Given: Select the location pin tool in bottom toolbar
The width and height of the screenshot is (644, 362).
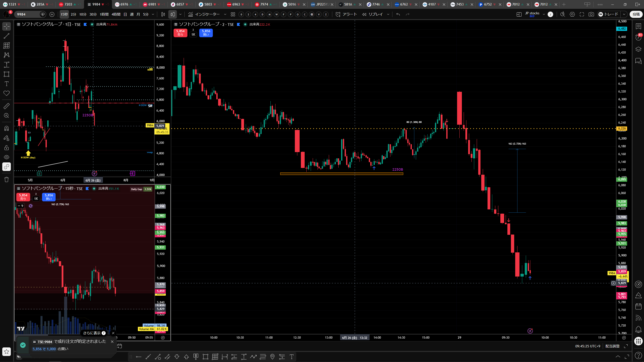Looking at the screenshot, I should (x=272, y=357).
